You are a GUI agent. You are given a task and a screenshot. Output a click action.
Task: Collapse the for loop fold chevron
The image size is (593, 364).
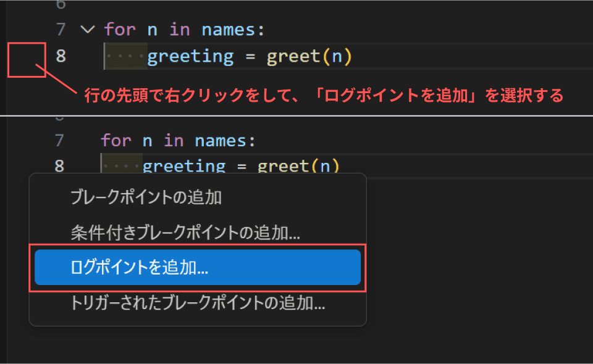[87, 30]
